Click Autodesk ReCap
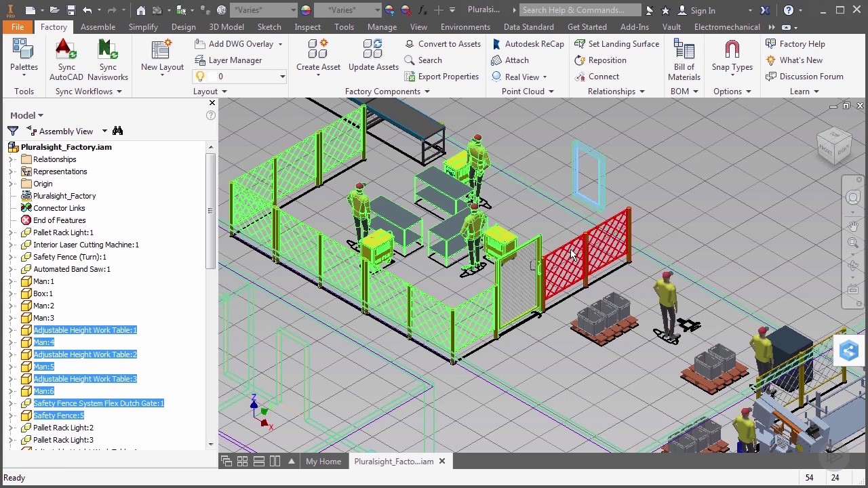This screenshot has width=868, height=488. click(x=528, y=43)
